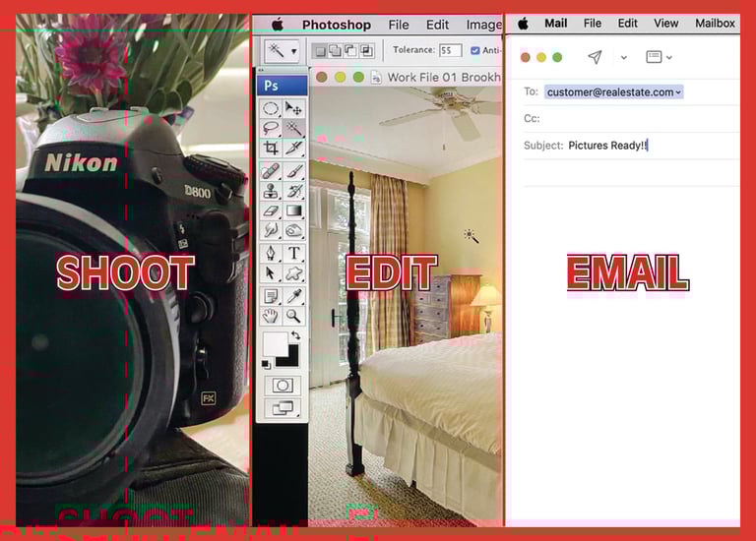Select the Zoom magnifier tool
The width and height of the screenshot is (756, 541).
[x=293, y=316]
